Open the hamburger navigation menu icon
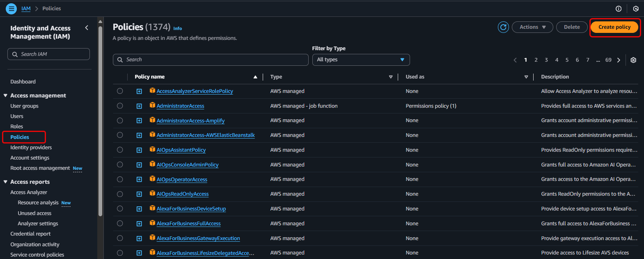This screenshot has height=259, width=644. pos(11,8)
